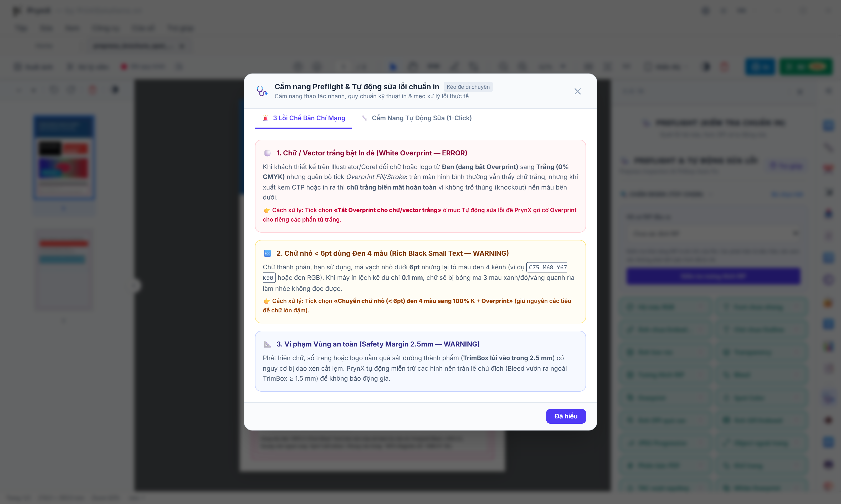
Task: Select the Safety Margin 2.5mm WARNING heading
Action: click(378, 344)
